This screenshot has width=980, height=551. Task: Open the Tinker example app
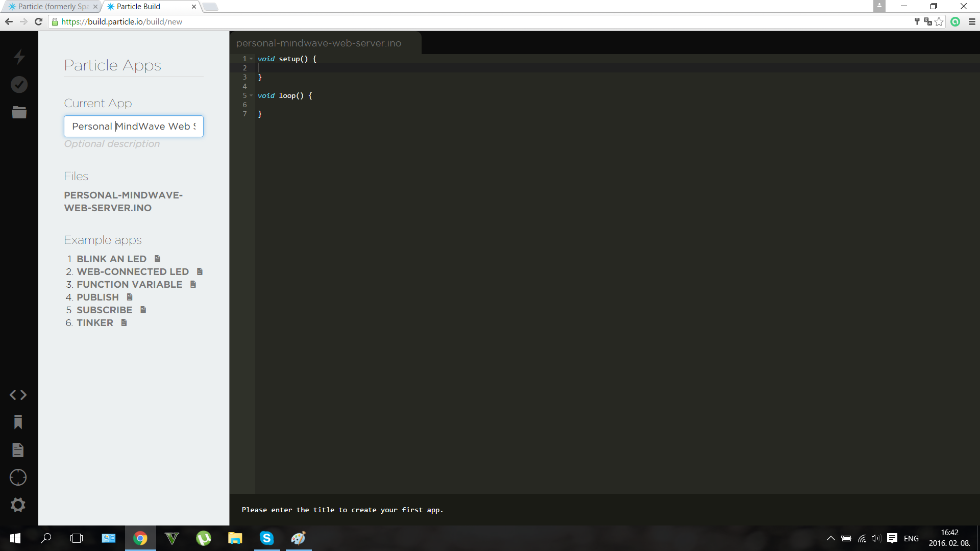pos(95,323)
